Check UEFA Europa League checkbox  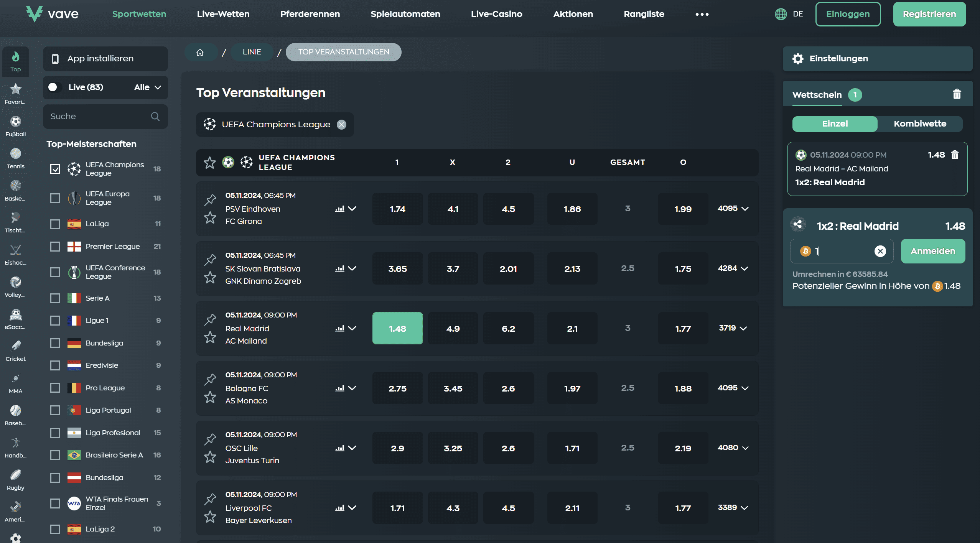55,198
